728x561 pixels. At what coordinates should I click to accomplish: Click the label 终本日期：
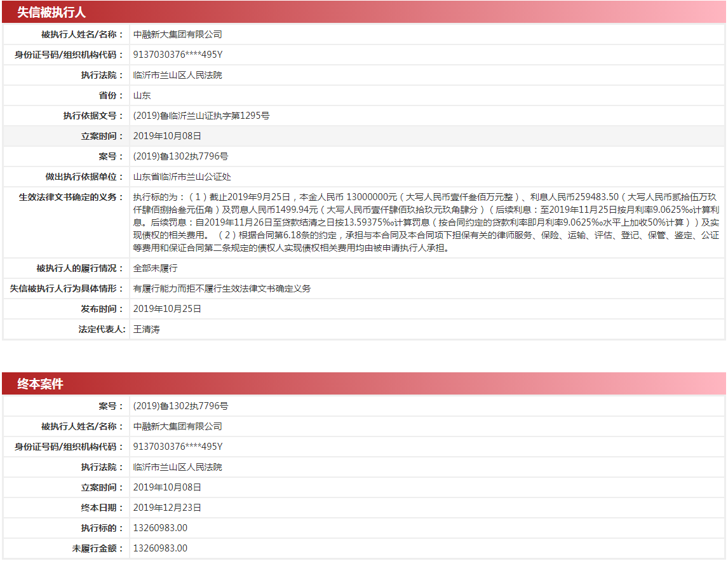coord(103,508)
